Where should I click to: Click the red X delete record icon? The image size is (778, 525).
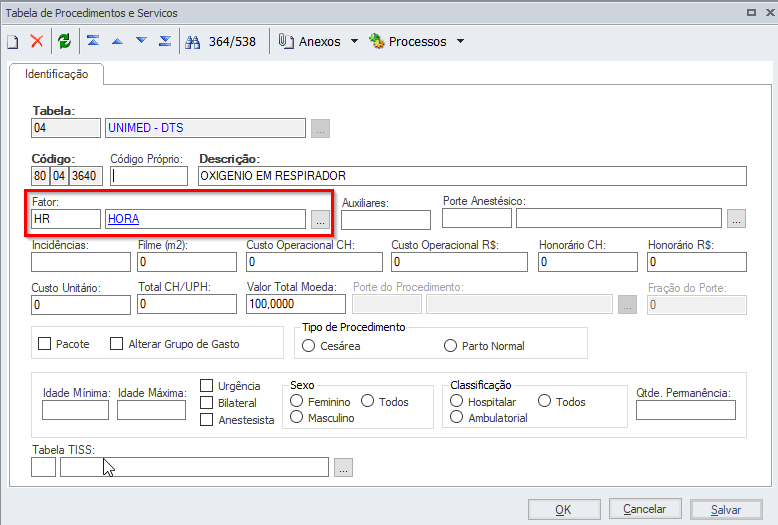pos(37,41)
